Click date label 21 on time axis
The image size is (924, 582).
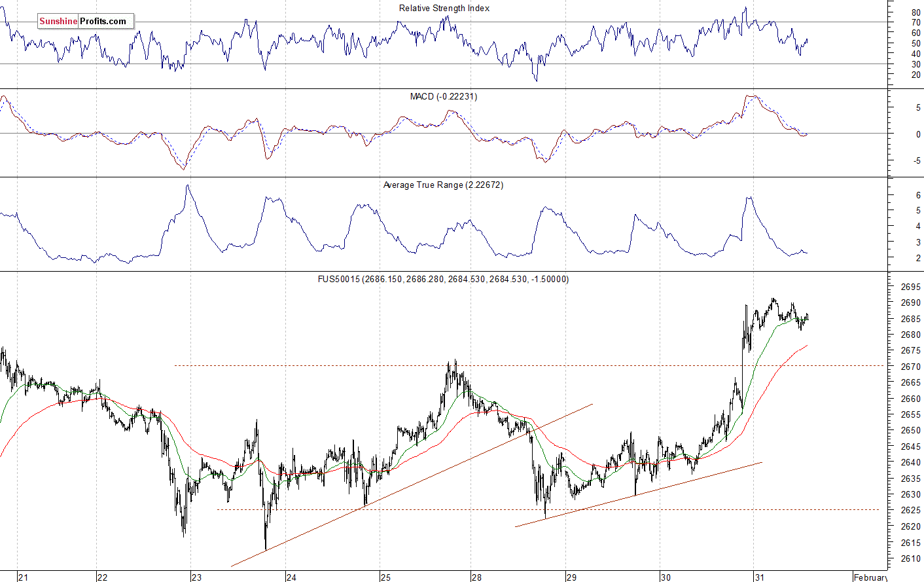click(x=24, y=577)
